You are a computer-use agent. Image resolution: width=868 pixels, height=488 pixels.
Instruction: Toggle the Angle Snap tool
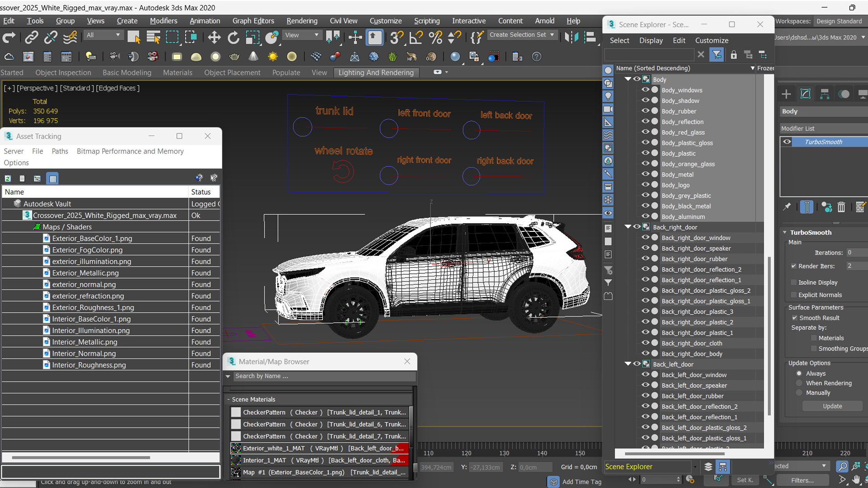416,37
